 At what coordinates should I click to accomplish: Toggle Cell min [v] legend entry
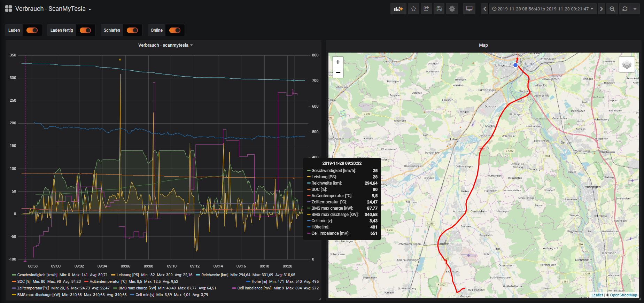coord(145,295)
